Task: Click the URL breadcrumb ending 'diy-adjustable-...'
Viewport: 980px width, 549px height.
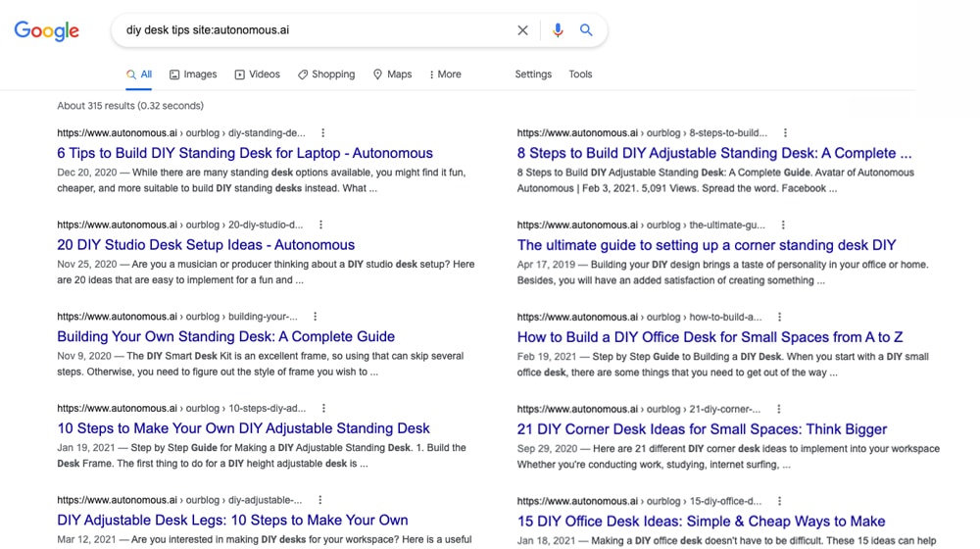Action: click(179, 500)
